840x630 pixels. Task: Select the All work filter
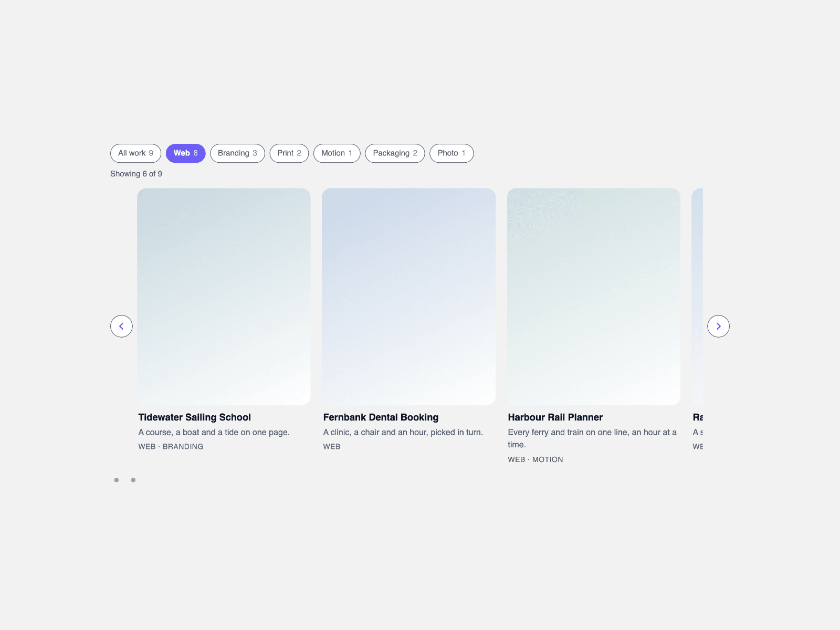pyautogui.click(x=135, y=153)
